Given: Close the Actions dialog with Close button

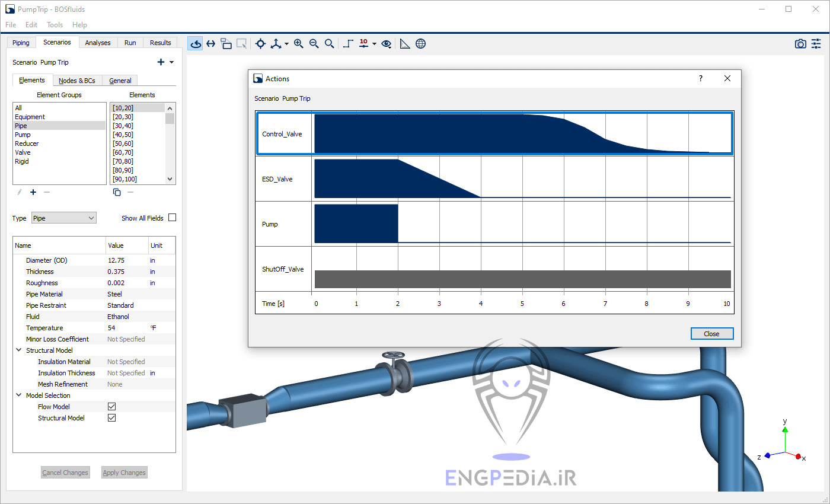Looking at the screenshot, I should 711,334.
